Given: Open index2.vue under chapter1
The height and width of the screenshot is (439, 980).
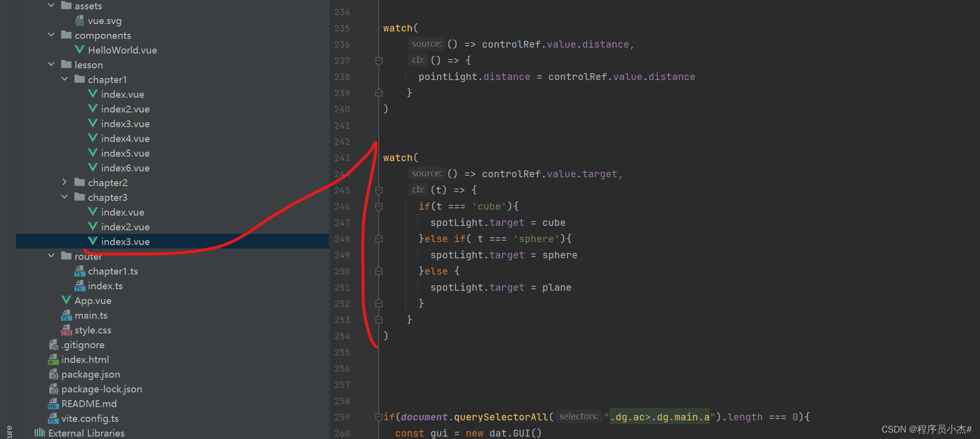Looking at the screenshot, I should 125,109.
